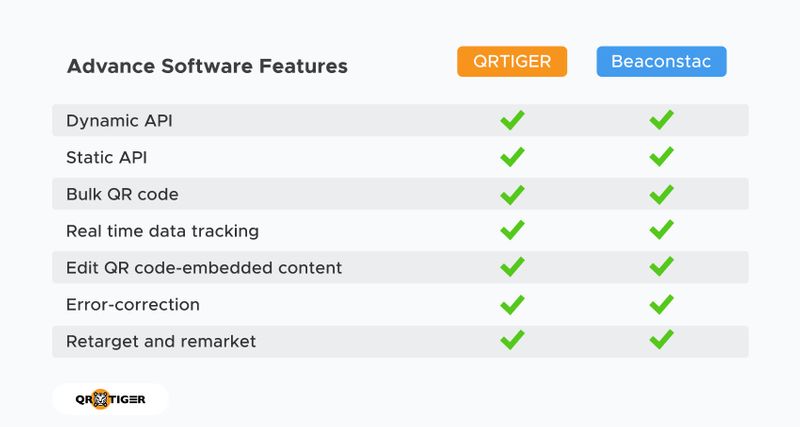Click the Beaconstac checkmark for Static API
This screenshot has height=427, width=800.
(661, 157)
